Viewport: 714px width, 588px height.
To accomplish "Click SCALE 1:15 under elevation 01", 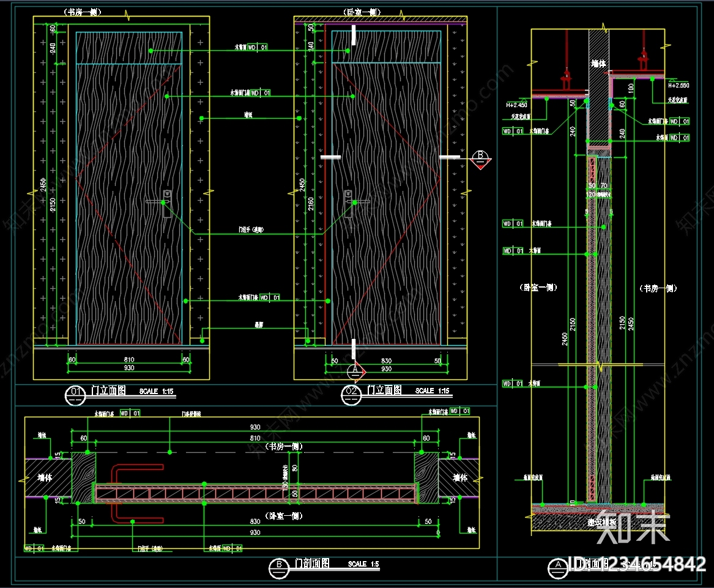I will point(156,391).
